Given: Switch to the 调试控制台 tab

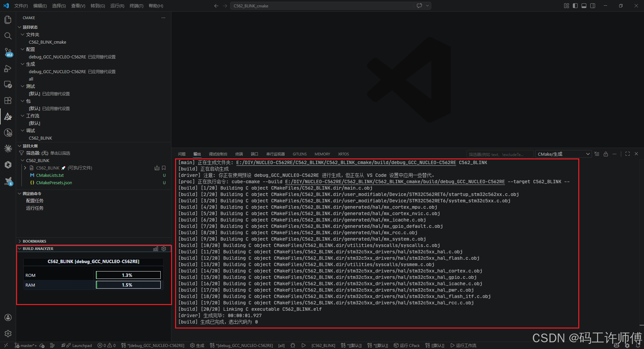Looking at the screenshot, I should tap(218, 154).
